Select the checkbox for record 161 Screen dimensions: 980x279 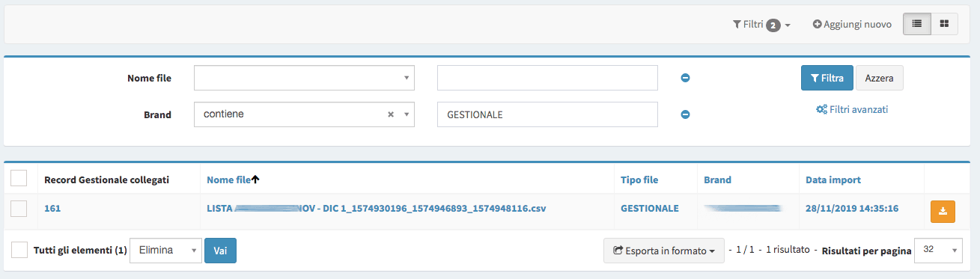pyautogui.click(x=19, y=209)
